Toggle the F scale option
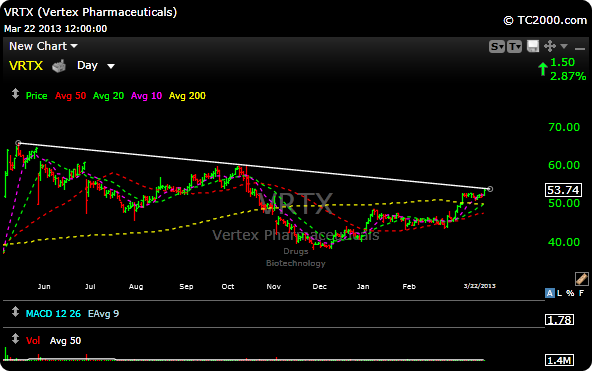Image resolution: width=592 pixels, height=371 pixels. 582,293
